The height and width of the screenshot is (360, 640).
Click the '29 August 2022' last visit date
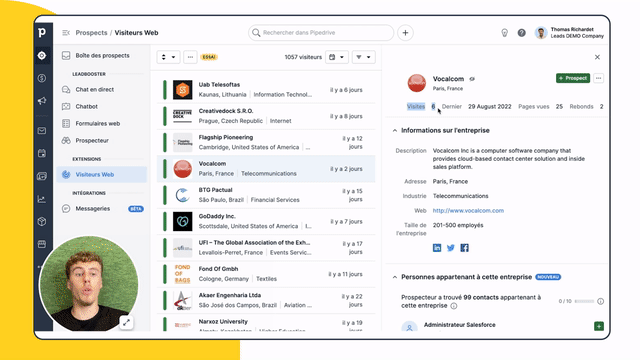click(x=489, y=107)
